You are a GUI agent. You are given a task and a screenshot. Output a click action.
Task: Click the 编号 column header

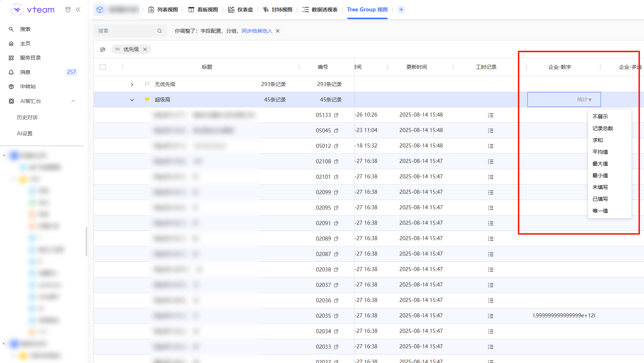[323, 67]
